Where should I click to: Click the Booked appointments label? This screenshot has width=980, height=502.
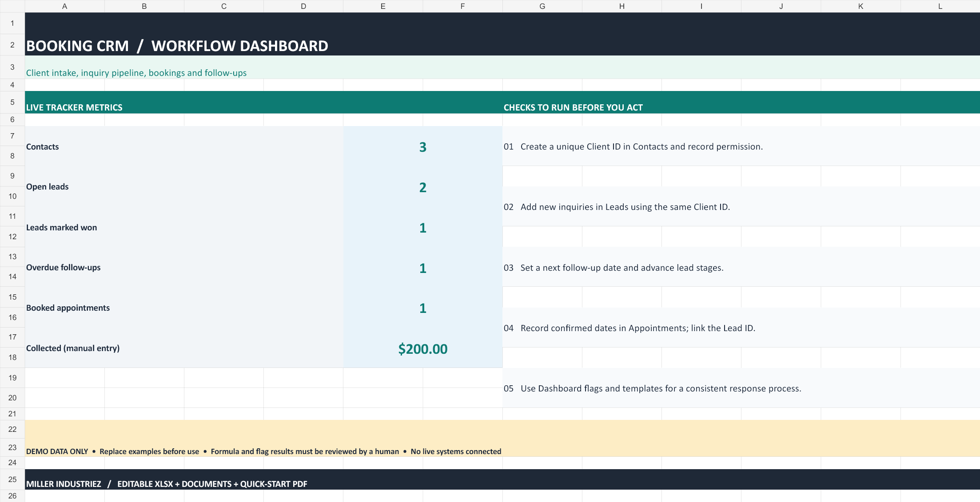click(68, 308)
